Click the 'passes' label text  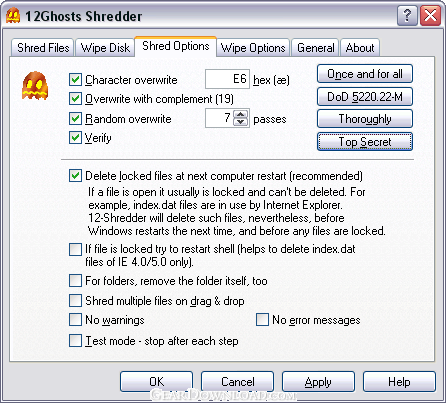(270, 119)
